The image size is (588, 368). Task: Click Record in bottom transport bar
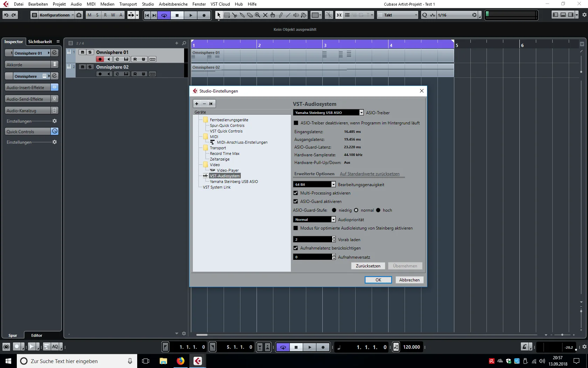(323, 347)
